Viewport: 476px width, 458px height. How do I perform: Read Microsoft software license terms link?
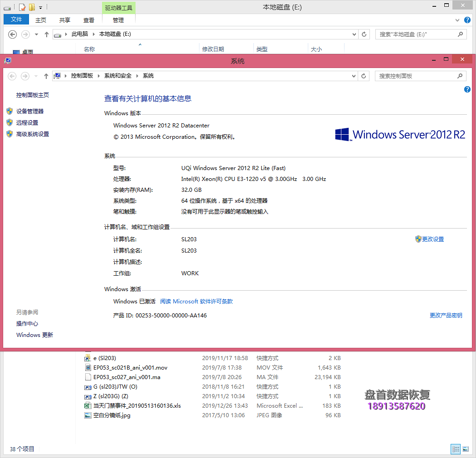tap(196, 301)
